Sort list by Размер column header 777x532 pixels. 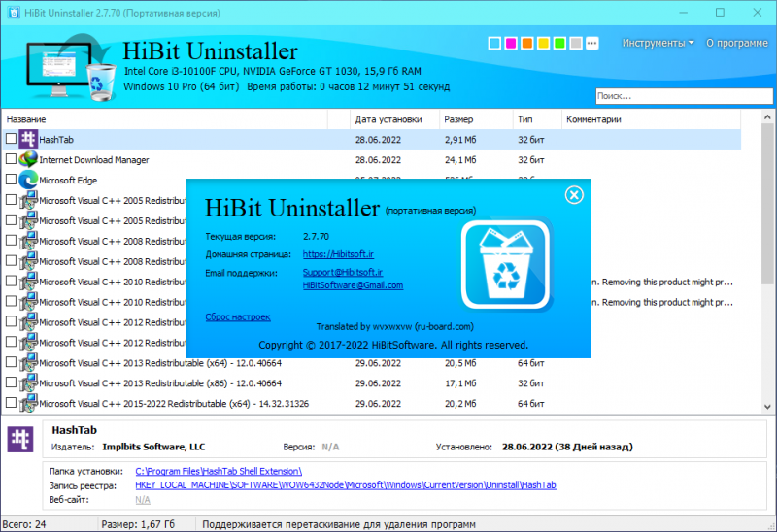click(476, 119)
